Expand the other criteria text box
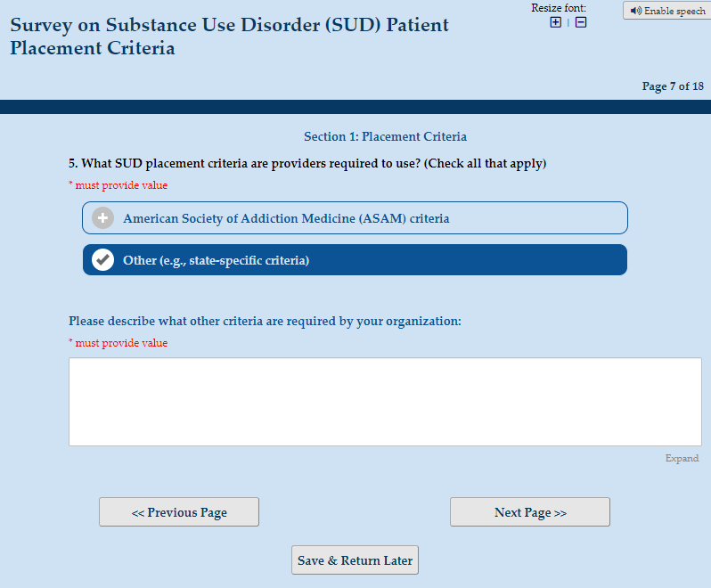711x588 pixels. point(682,459)
